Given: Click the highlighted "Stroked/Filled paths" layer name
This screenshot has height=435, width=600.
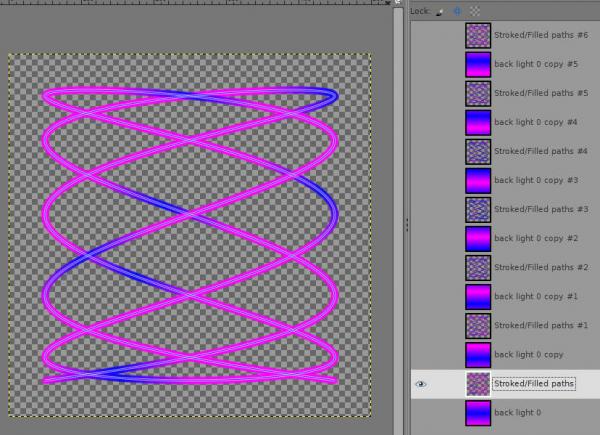Looking at the screenshot, I should click(x=534, y=384).
